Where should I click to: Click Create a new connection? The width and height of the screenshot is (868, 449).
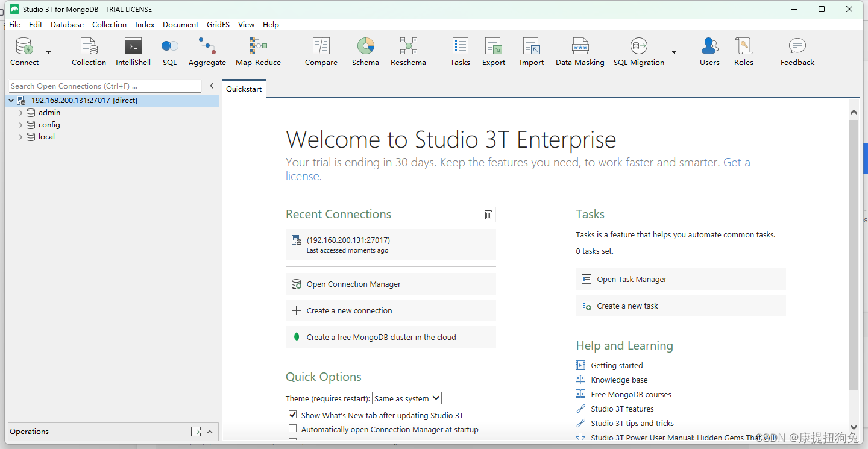(x=391, y=310)
